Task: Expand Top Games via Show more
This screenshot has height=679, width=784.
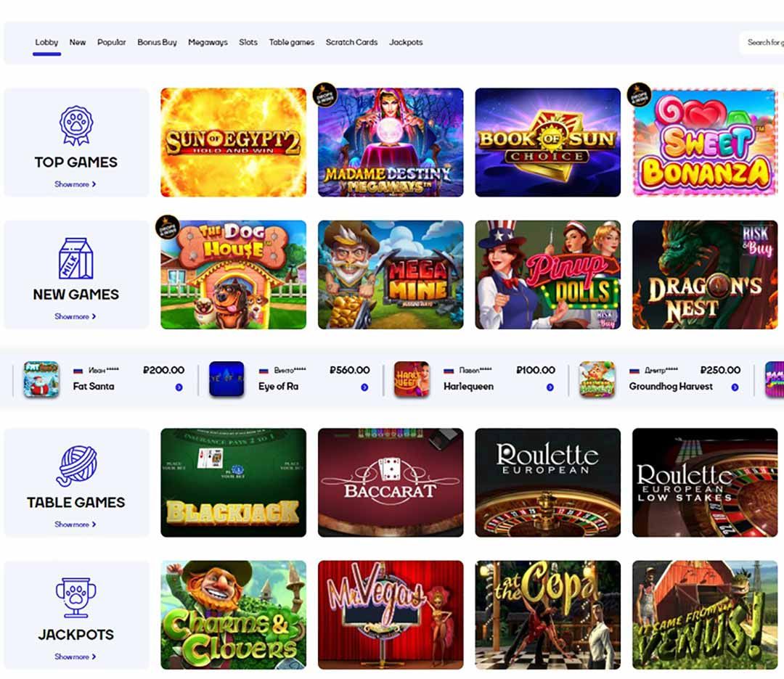Action: pos(75,184)
